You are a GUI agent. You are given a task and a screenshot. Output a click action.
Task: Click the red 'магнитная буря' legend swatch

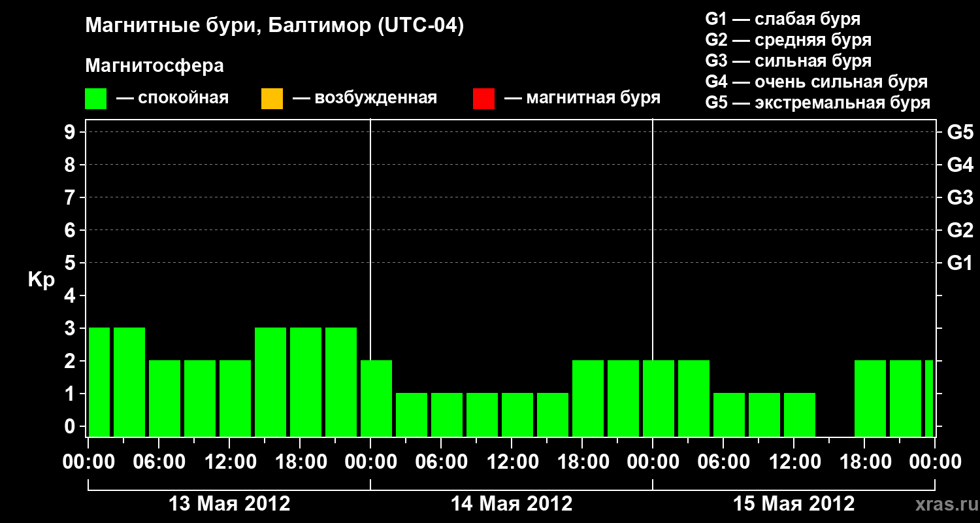[x=483, y=99]
